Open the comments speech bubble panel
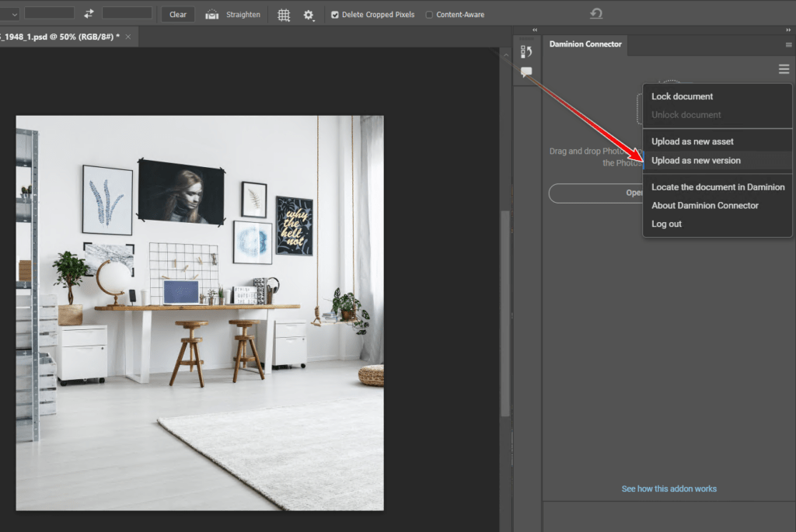 [x=526, y=72]
